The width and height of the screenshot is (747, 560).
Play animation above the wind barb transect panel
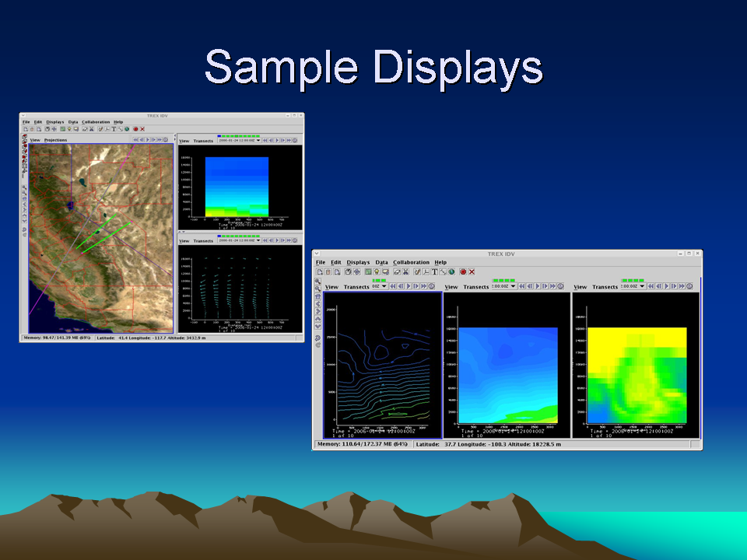pos(277,240)
